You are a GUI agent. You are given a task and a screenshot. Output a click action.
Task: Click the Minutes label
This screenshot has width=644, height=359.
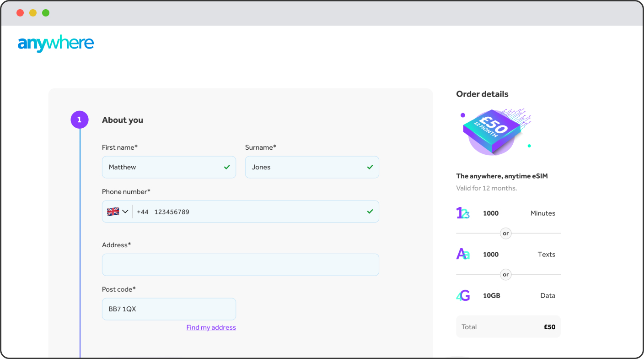tap(543, 213)
